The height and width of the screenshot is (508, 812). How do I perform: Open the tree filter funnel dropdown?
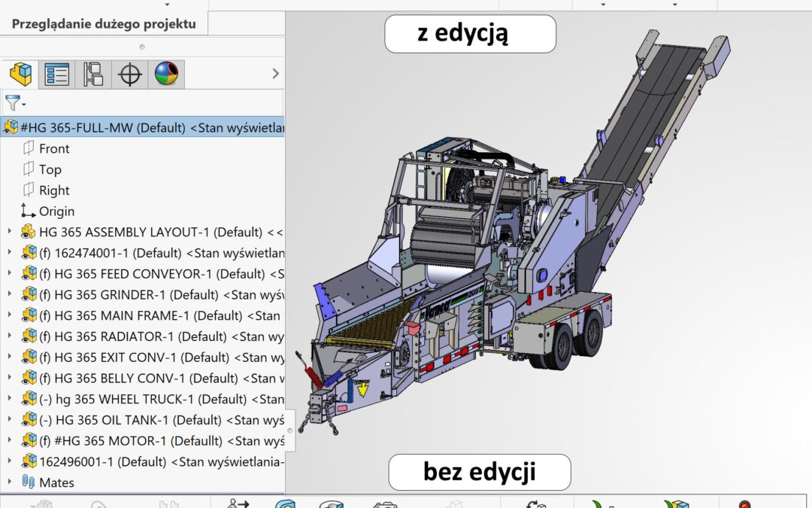15,103
